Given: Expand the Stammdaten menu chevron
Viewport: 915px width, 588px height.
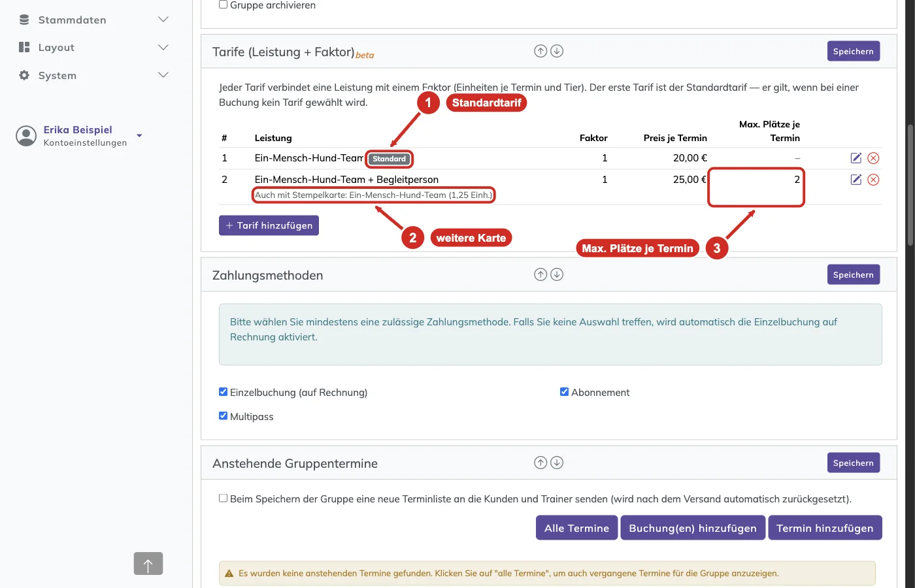Looking at the screenshot, I should (x=163, y=20).
